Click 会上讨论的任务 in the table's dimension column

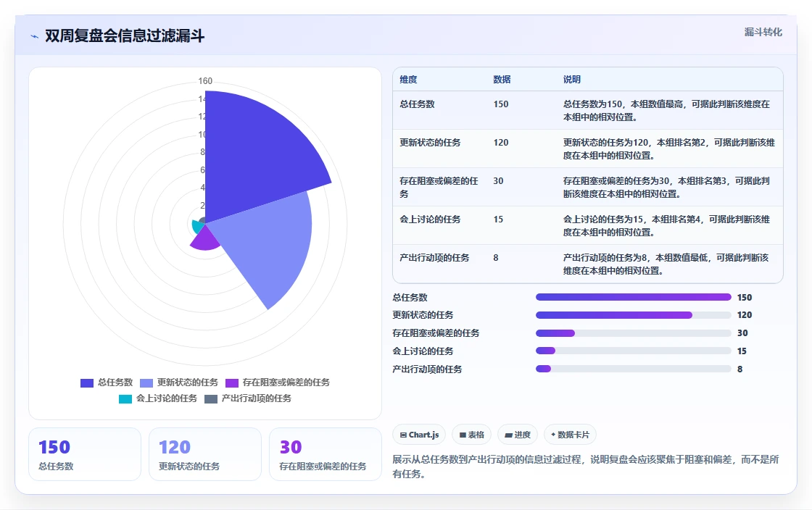click(430, 220)
